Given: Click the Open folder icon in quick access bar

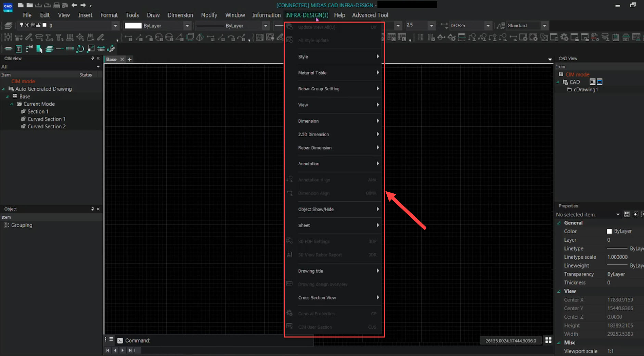Looking at the screenshot, I should point(29,5).
